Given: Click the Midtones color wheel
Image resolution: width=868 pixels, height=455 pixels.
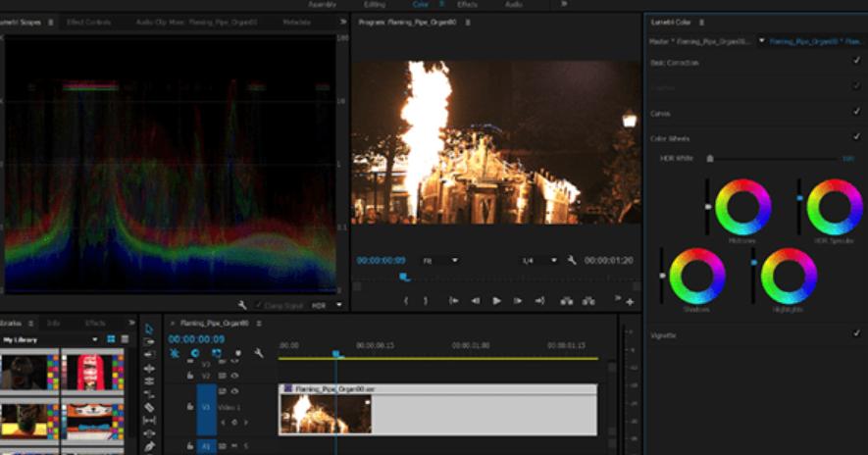Looking at the screenshot, I should (x=742, y=207).
